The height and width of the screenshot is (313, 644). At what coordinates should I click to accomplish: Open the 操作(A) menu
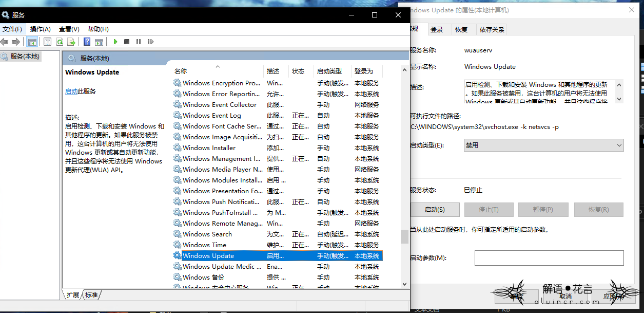(41, 29)
